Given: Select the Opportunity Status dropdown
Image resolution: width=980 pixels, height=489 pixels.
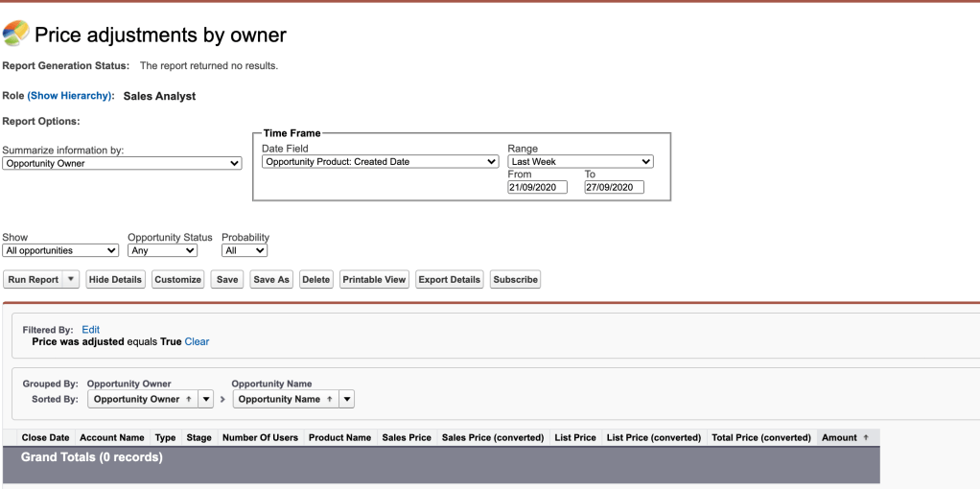Looking at the screenshot, I should [162, 250].
